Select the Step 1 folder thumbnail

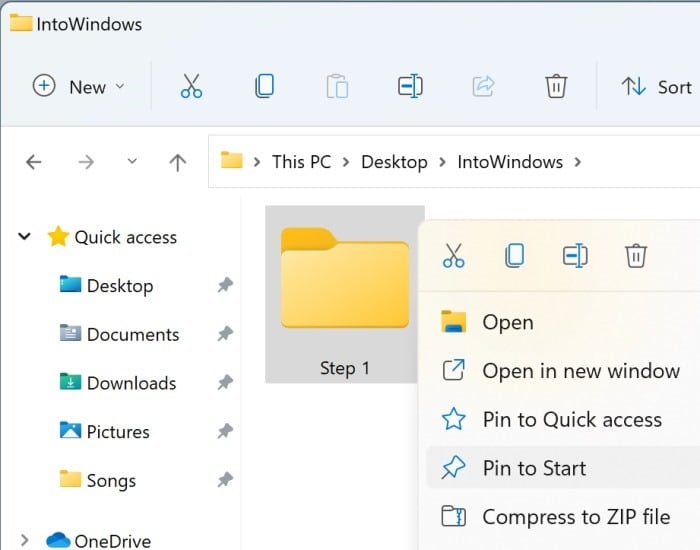click(345, 278)
